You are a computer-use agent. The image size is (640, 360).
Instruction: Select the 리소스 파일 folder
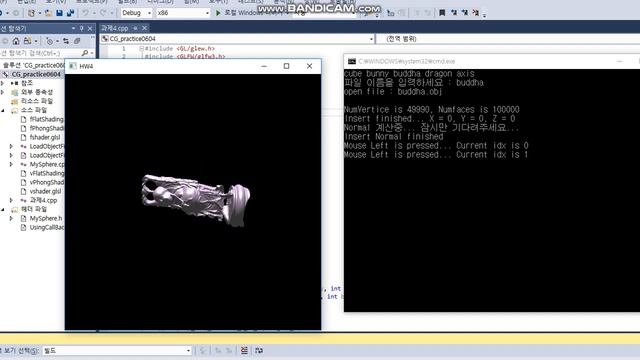37,101
